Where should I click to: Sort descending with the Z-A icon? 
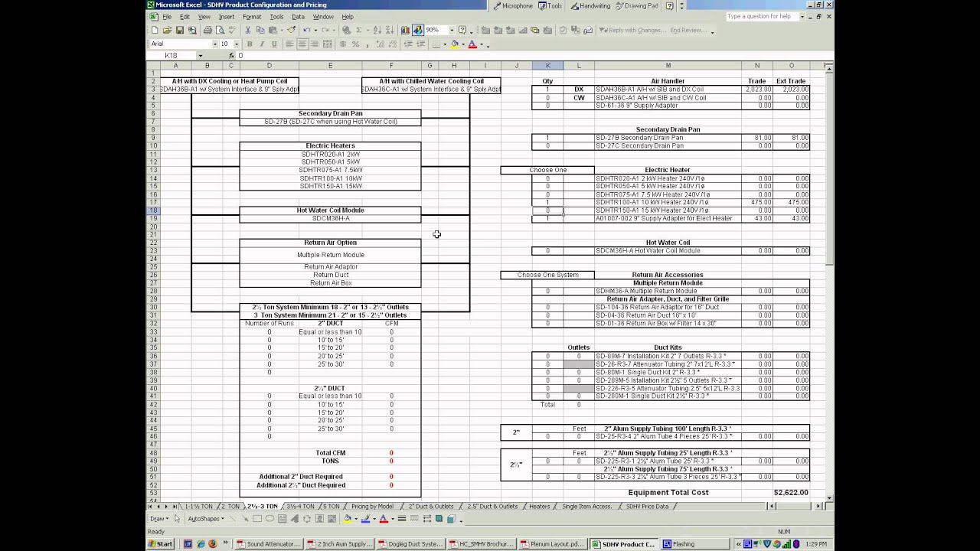point(390,30)
